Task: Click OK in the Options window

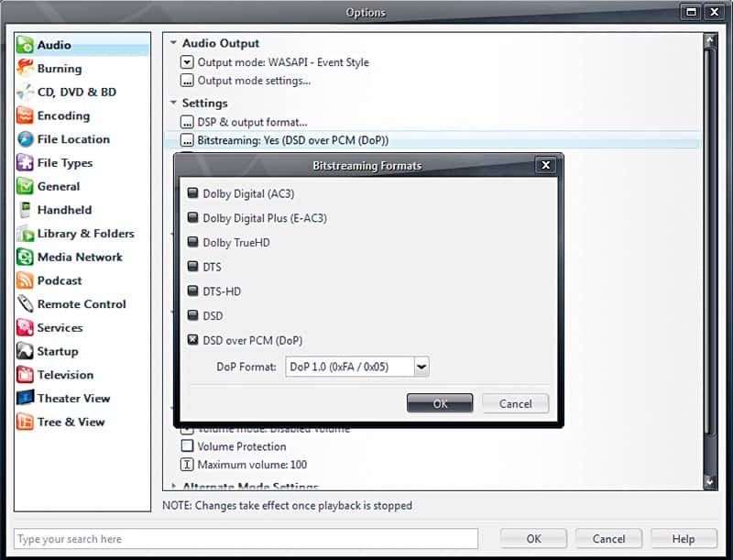Action: click(x=533, y=539)
